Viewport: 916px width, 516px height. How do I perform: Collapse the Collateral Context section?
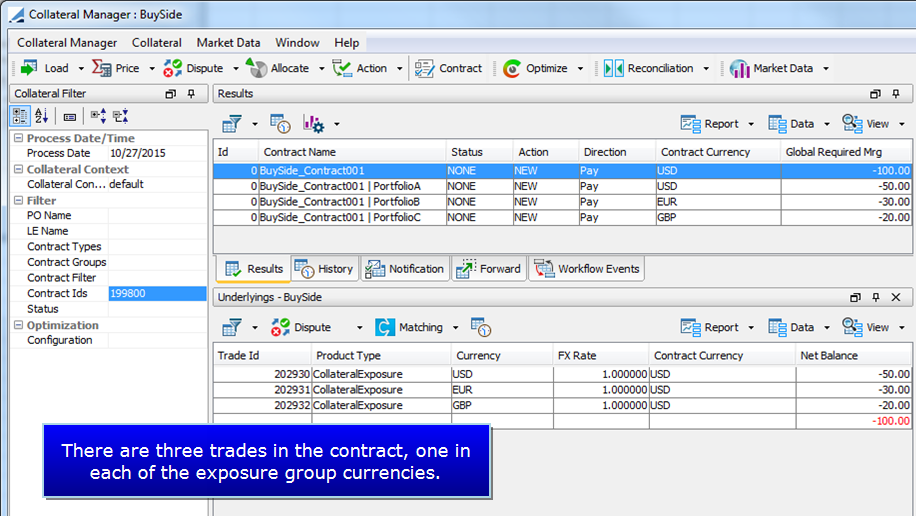click(19, 169)
